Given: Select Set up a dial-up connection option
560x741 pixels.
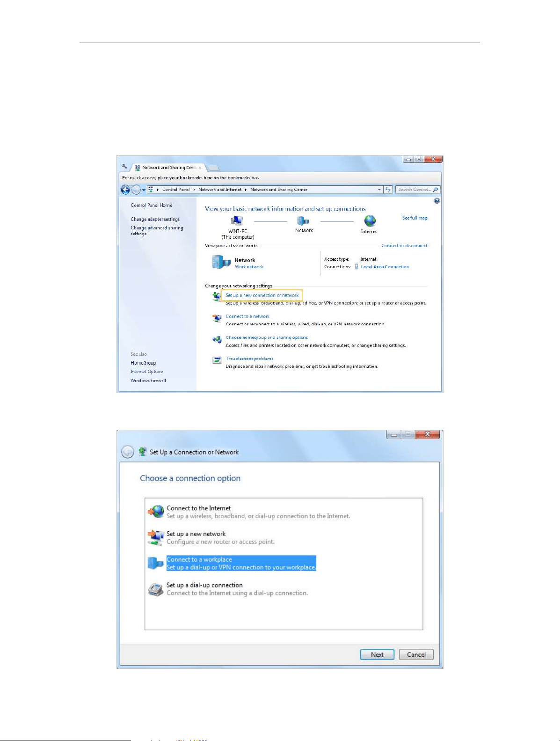Looking at the screenshot, I should pyautogui.click(x=237, y=589).
